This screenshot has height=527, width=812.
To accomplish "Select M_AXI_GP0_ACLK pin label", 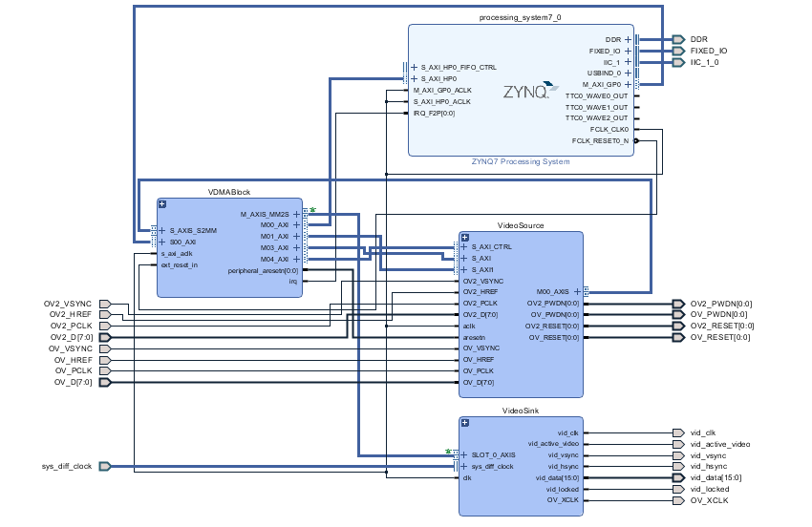I will point(442,90).
